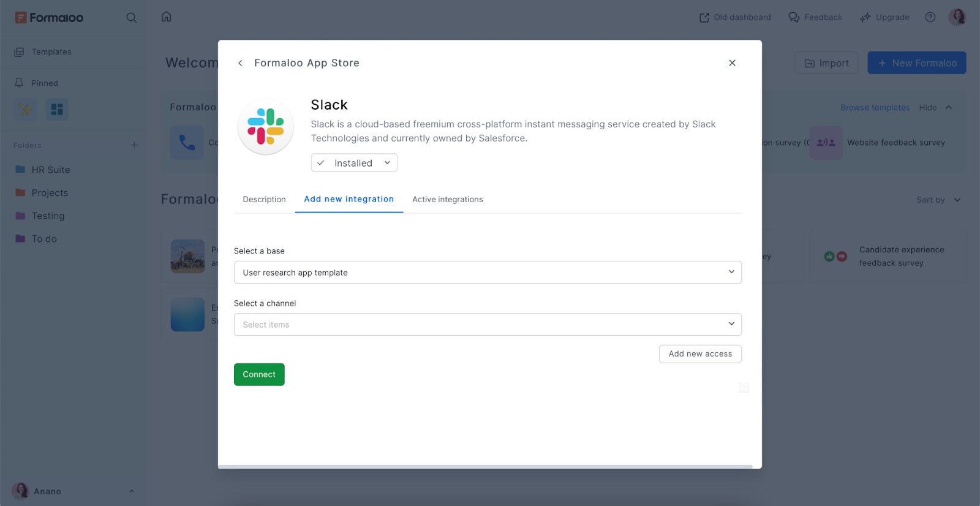
Task: Click the Website feedback survey text
Action: (896, 143)
